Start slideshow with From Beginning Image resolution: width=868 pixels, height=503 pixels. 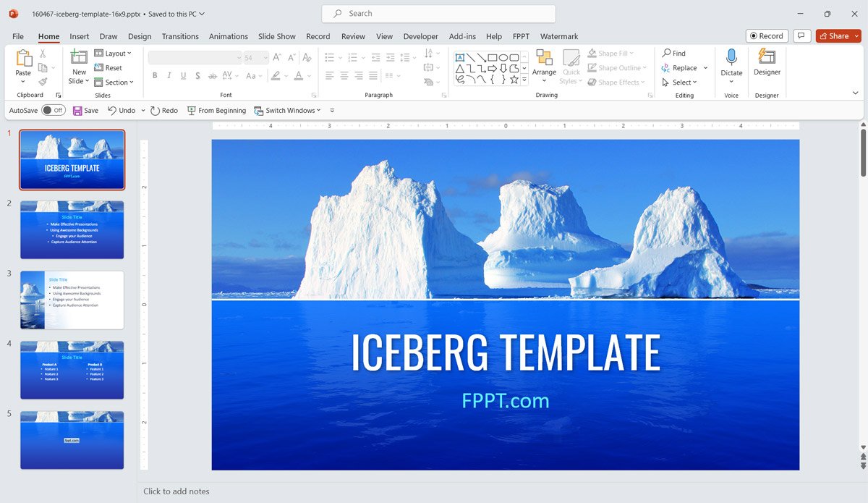(x=216, y=110)
